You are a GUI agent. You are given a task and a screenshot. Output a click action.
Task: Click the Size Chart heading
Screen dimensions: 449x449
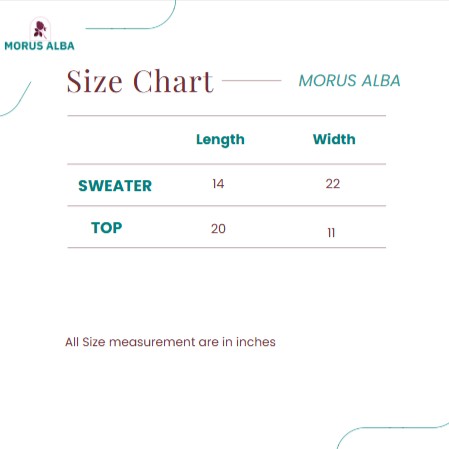pos(140,82)
